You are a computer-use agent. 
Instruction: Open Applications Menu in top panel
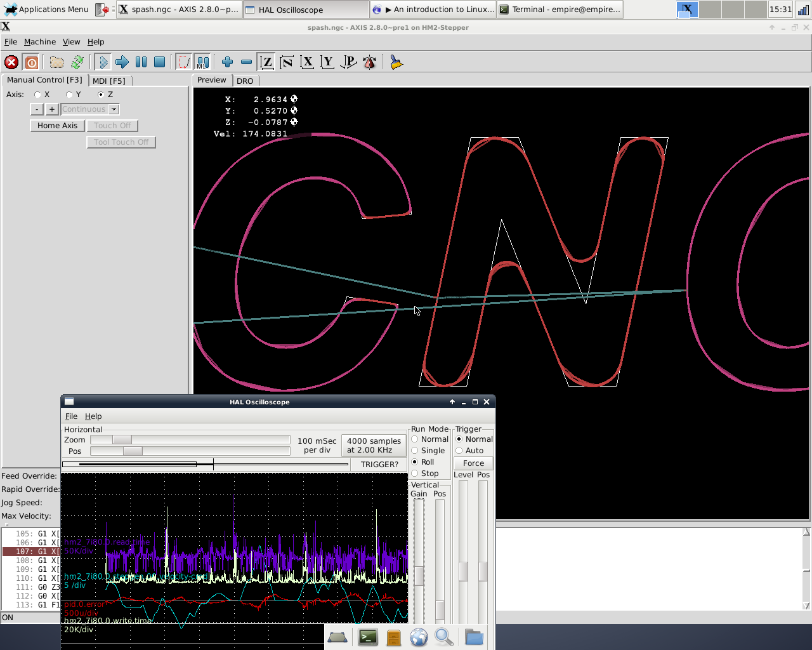[x=46, y=10]
